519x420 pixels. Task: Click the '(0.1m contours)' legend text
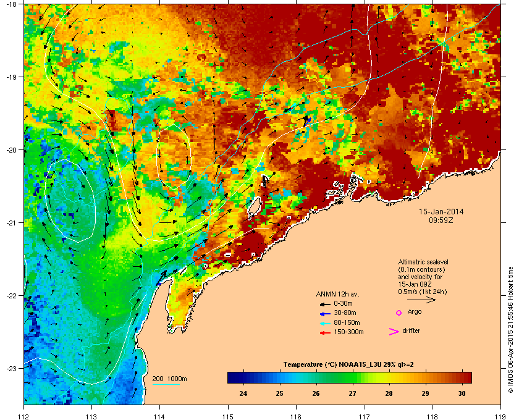pos(421,269)
